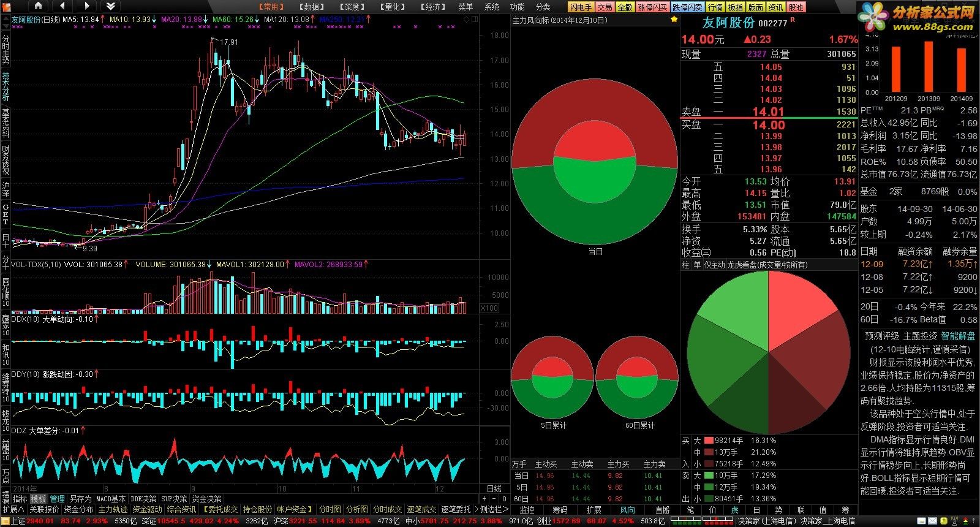980x527 pixels.
Task: Select the 财务透视 left sidebar item
Action: tap(6, 160)
